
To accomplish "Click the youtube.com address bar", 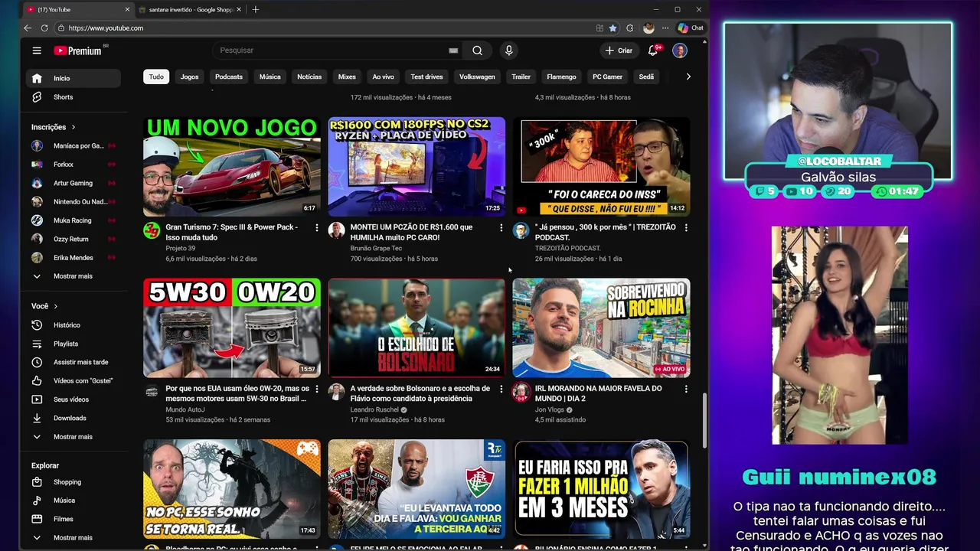I will point(325,28).
